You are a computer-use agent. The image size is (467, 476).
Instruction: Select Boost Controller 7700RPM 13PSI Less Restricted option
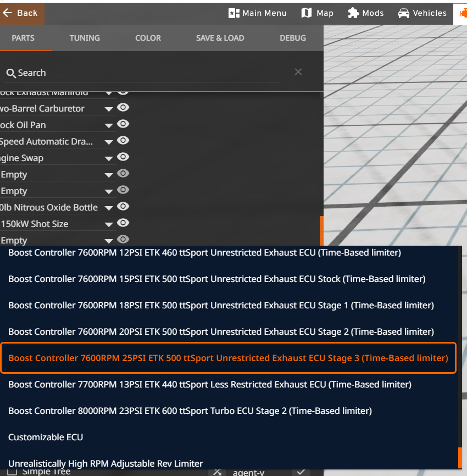(229, 385)
